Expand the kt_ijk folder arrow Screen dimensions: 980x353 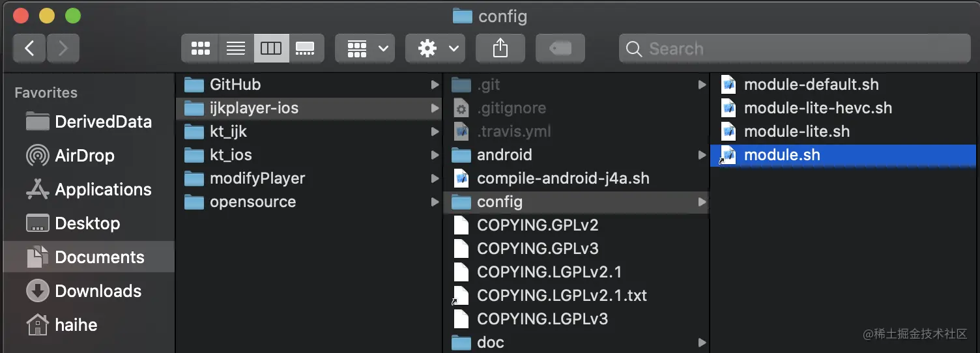click(435, 132)
